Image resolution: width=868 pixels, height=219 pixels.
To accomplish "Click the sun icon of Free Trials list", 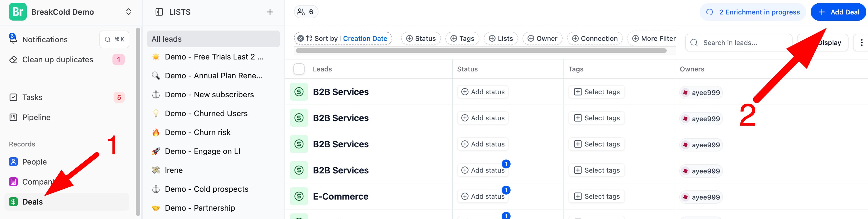I will coord(156,57).
